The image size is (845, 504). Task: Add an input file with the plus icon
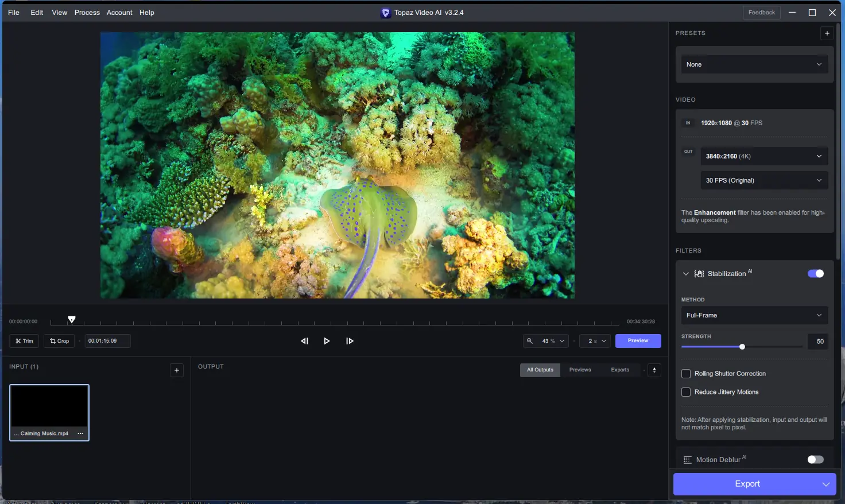pos(177,370)
